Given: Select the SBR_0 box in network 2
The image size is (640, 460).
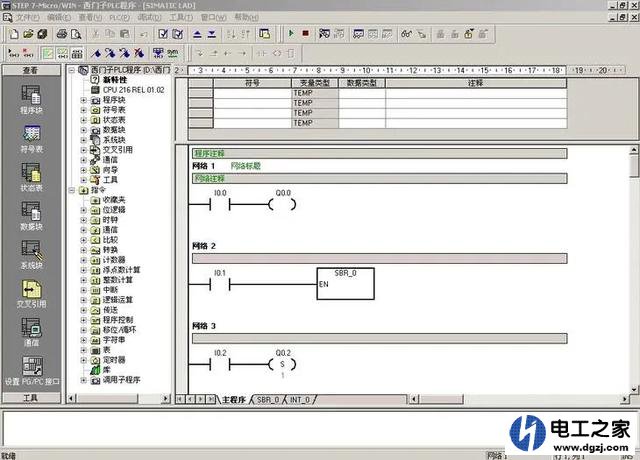Looking at the screenshot, I should pos(345,284).
